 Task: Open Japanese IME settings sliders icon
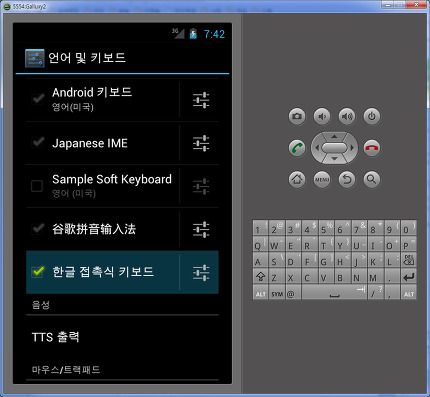click(x=201, y=143)
